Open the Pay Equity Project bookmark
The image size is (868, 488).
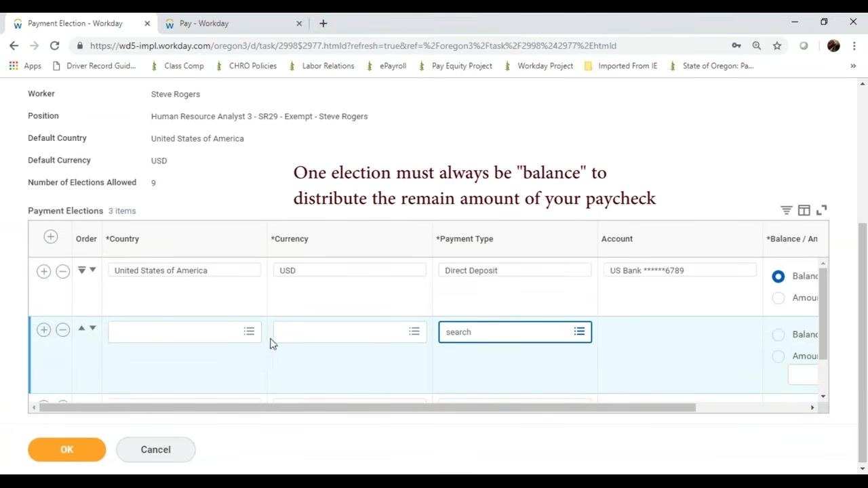pos(454,66)
